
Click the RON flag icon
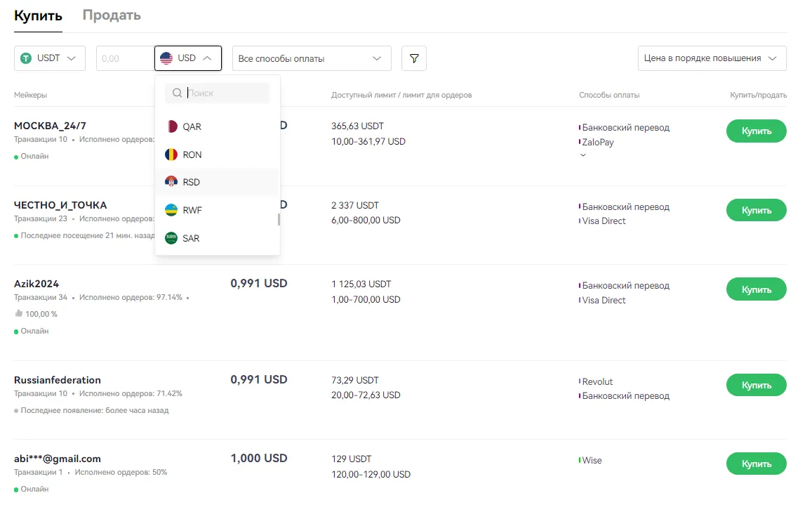pos(171,155)
